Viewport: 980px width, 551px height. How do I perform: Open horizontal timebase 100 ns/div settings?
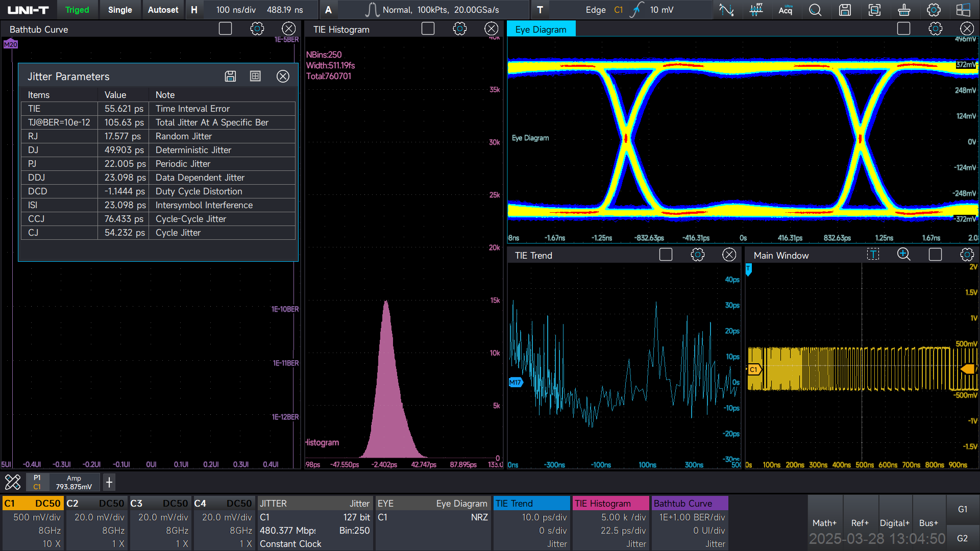[236, 10]
